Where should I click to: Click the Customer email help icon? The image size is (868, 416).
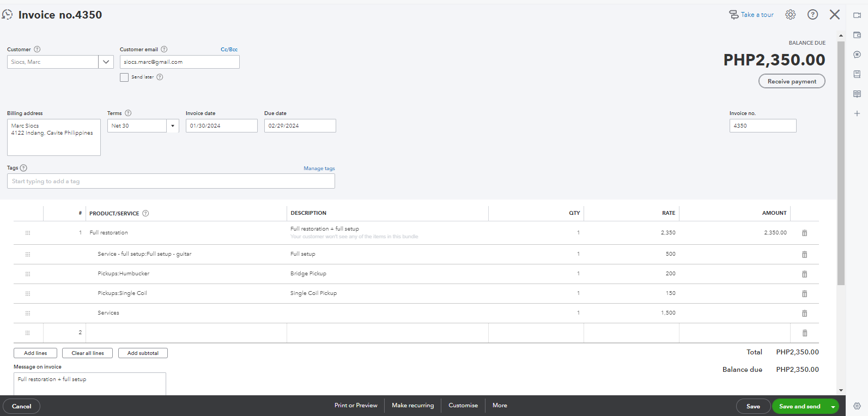coord(164,49)
